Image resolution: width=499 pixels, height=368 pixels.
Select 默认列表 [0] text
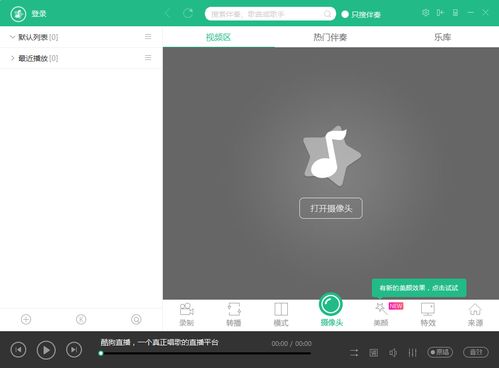(x=38, y=37)
